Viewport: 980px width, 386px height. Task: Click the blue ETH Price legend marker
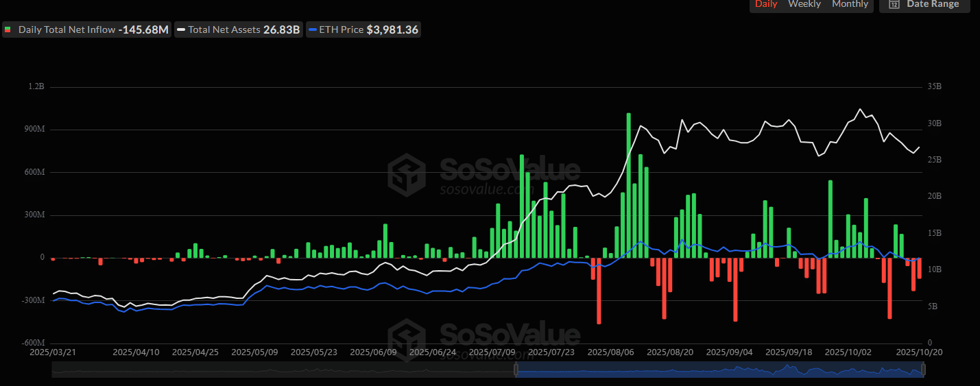(x=313, y=30)
